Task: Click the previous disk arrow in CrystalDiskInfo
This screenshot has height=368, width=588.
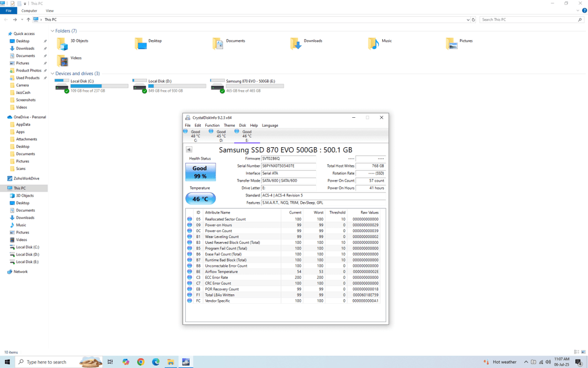Action: click(x=189, y=150)
